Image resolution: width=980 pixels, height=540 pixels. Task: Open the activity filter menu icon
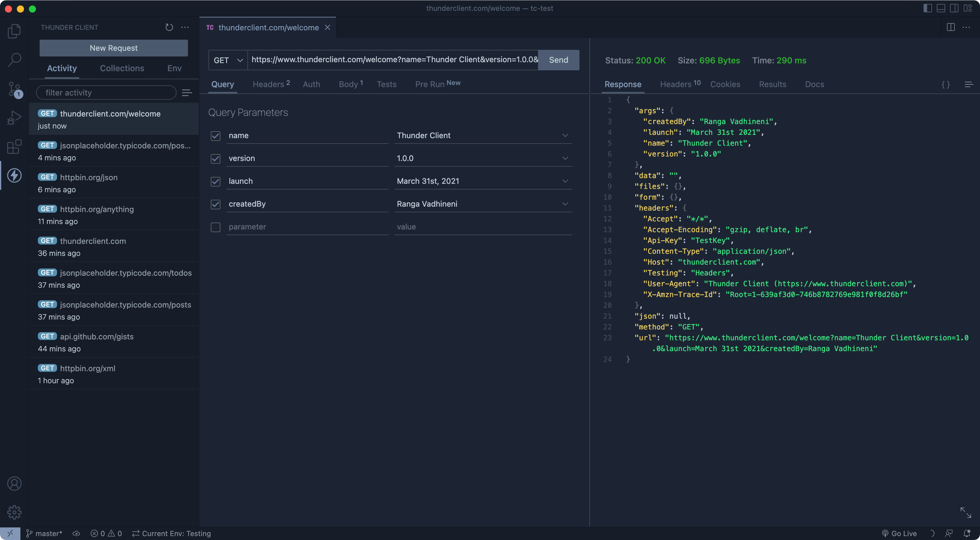coord(187,93)
